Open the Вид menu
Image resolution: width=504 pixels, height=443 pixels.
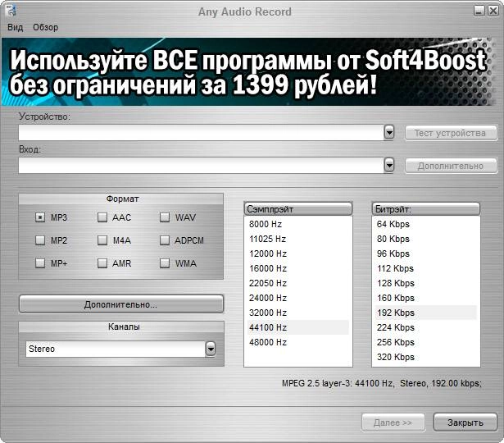15,27
